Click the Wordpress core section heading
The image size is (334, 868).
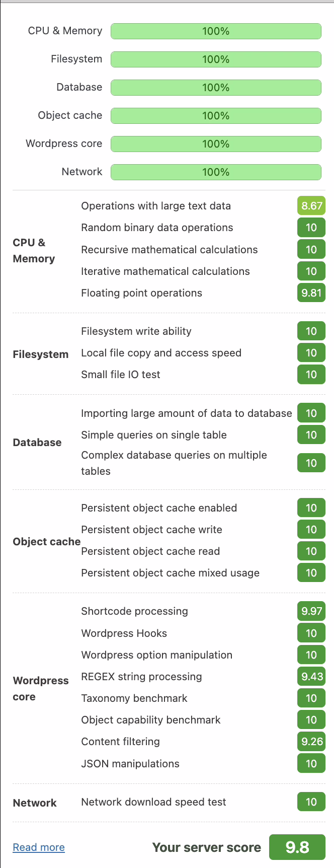(x=41, y=689)
